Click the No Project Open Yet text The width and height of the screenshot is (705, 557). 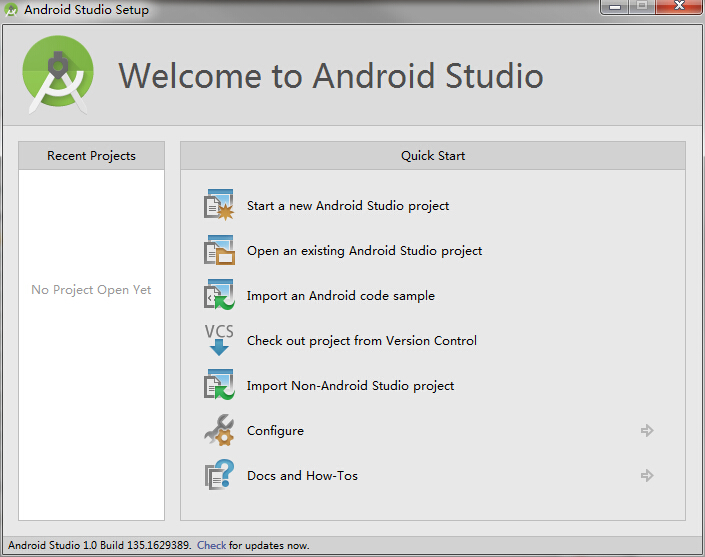click(91, 290)
